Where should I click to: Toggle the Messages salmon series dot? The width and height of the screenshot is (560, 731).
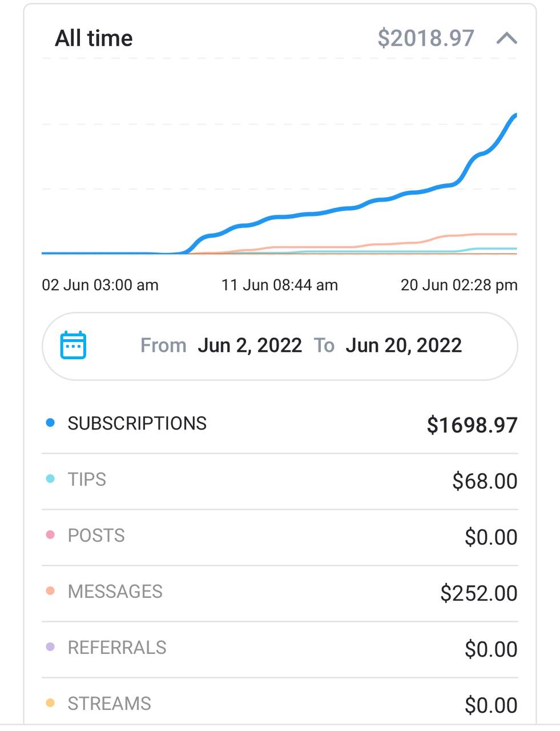[x=50, y=591]
